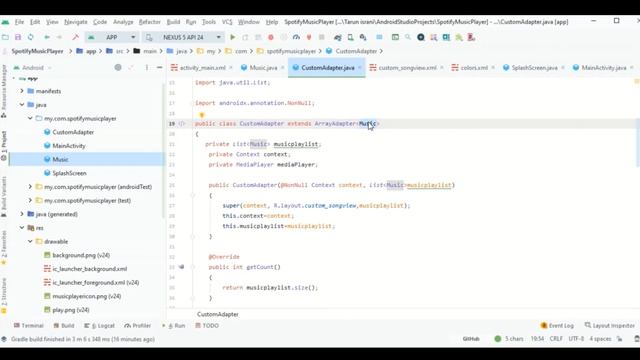
Task: Open the VCS menu
Action: [227, 22]
